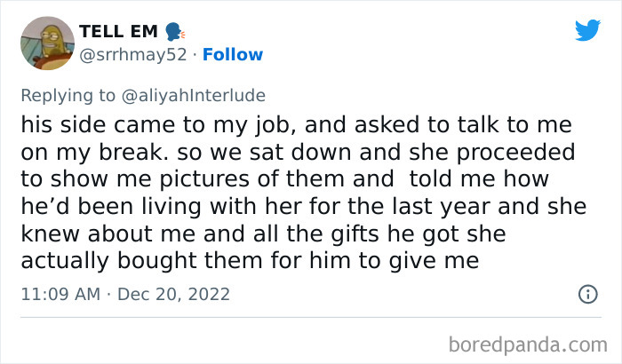
Task: Click the tweet line starting "his side came"
Action: [297, 125]
